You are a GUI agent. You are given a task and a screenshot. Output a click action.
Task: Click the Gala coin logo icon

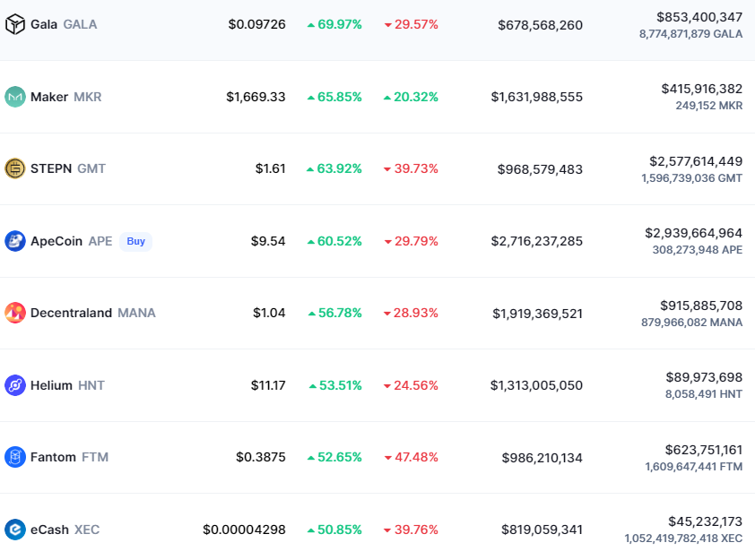point(15,25)
